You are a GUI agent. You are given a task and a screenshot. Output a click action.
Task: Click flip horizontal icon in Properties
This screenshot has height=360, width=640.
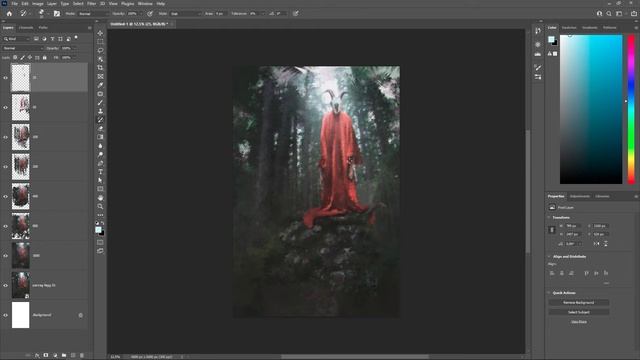(597, 244)
